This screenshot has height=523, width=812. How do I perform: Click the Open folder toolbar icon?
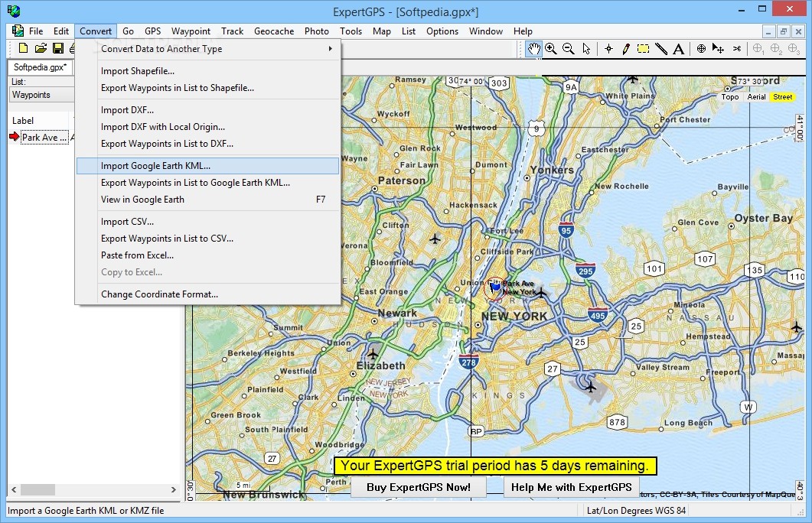pos(41,48)
